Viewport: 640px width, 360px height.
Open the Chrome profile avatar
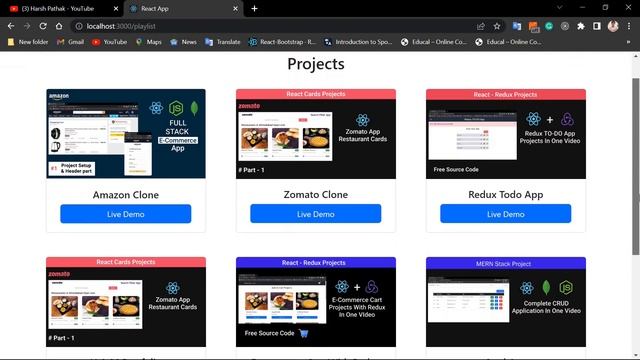pos(613,26)
